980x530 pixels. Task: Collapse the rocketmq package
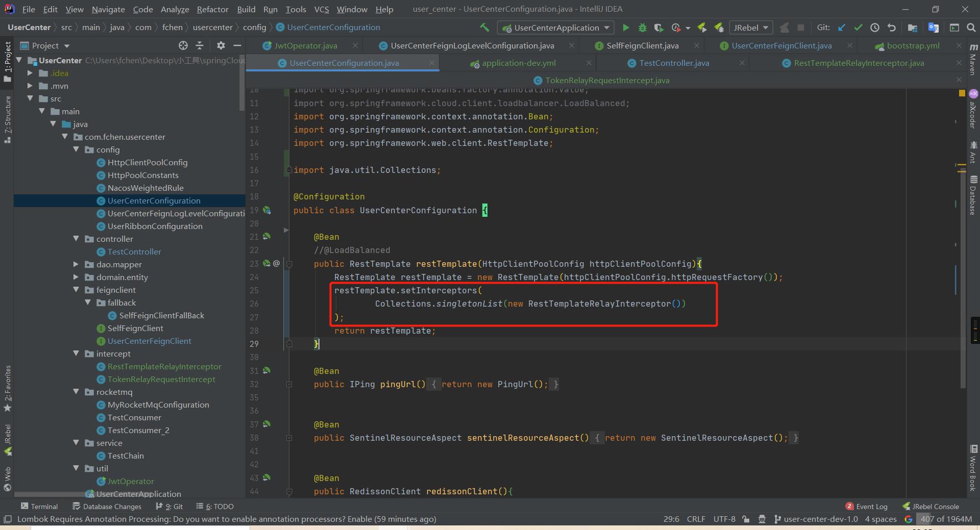point(76,392)
